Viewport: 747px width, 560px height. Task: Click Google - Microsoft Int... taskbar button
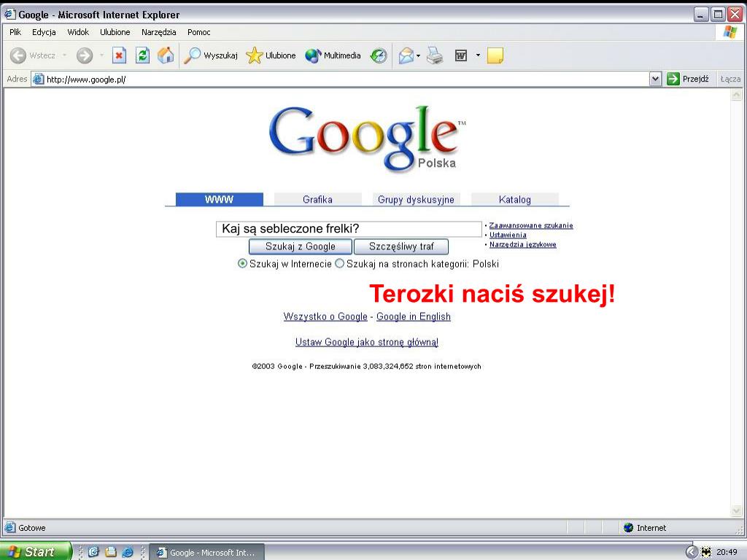point(206,553)
